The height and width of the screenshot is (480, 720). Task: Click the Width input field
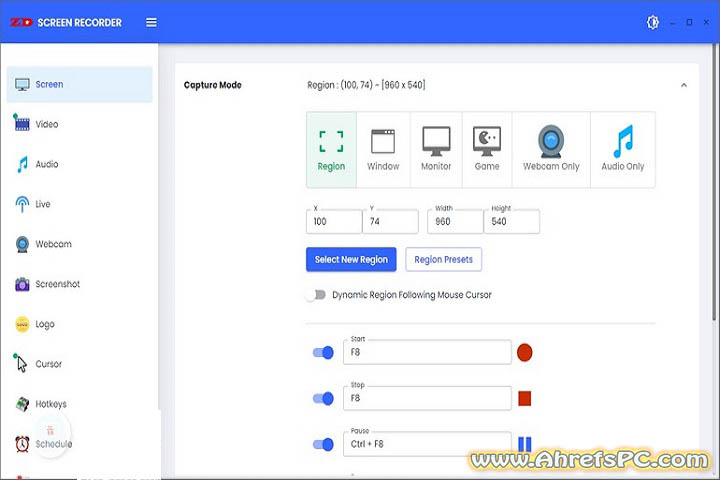pyautogui.click(x=455, y=221)
